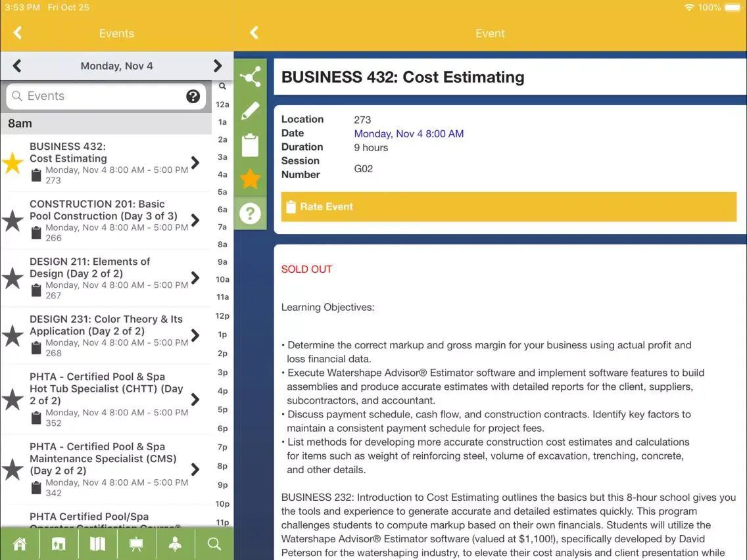Star CONSTRUCTION 201 Basic Pool Construction
The height and width of the screenshot is (560, 747).
coord(13,220)
